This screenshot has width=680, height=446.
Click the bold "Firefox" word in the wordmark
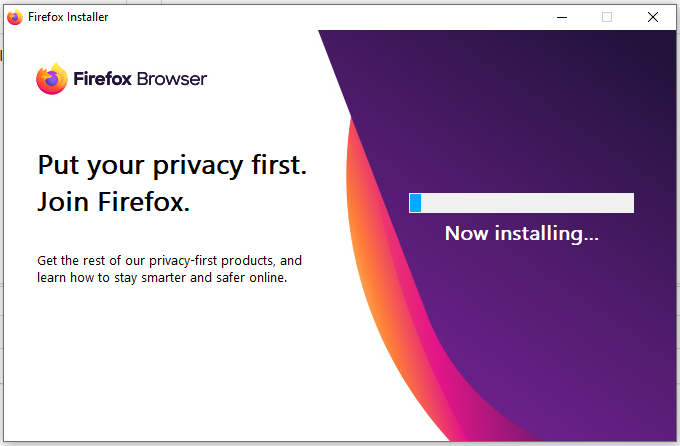(102, 79)
